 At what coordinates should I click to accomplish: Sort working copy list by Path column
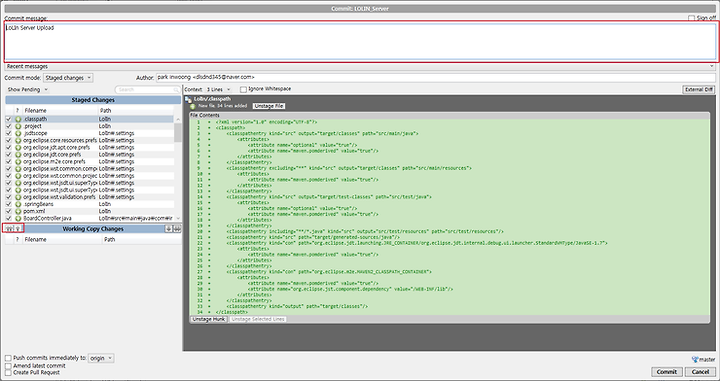141,240
